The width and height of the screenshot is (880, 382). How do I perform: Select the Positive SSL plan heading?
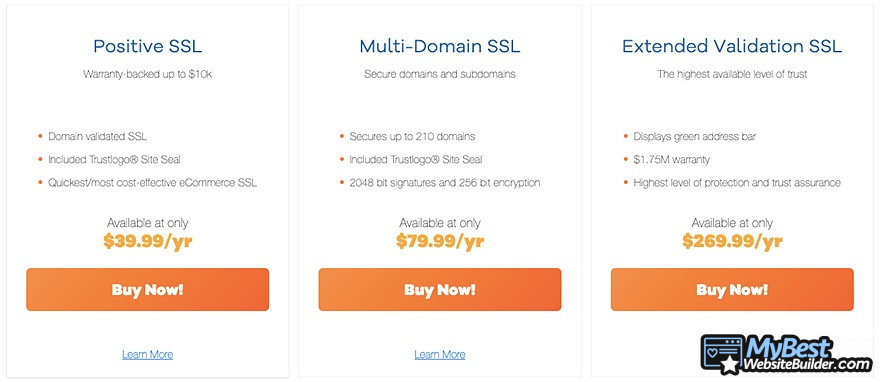tap(148, 46)
